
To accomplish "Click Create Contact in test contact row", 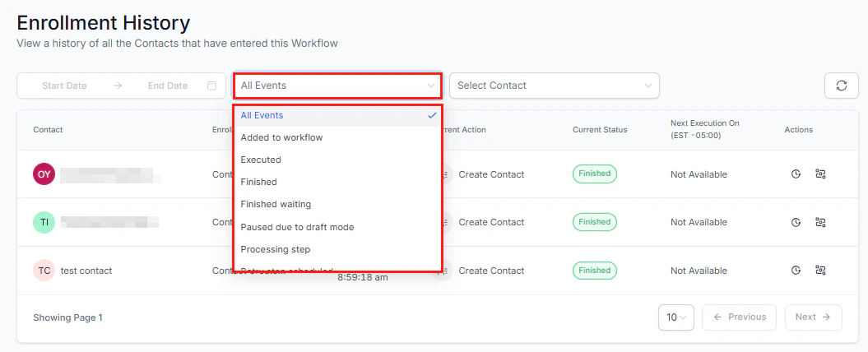I will pyautogui.click(x=491, y=271).
